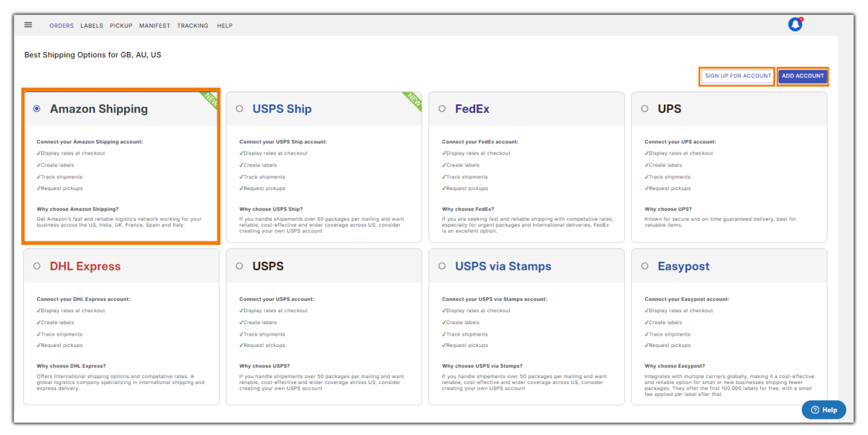Click the USPS via Stamps title

coord(503,266)
